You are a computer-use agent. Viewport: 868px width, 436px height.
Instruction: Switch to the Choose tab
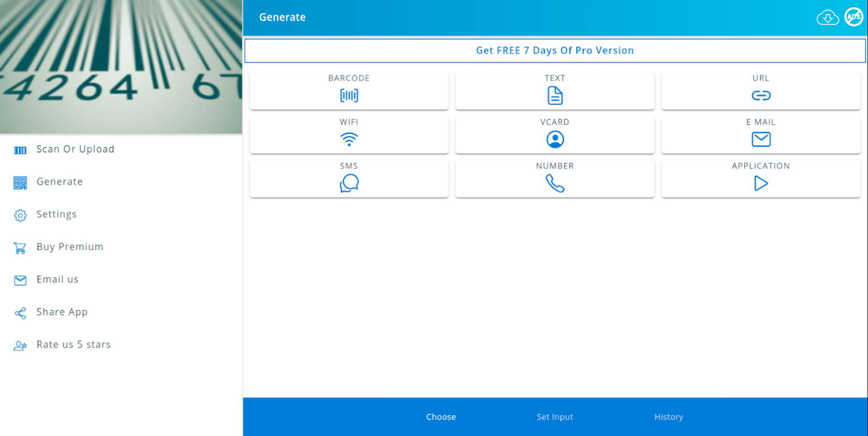click(x=441, y=417)
